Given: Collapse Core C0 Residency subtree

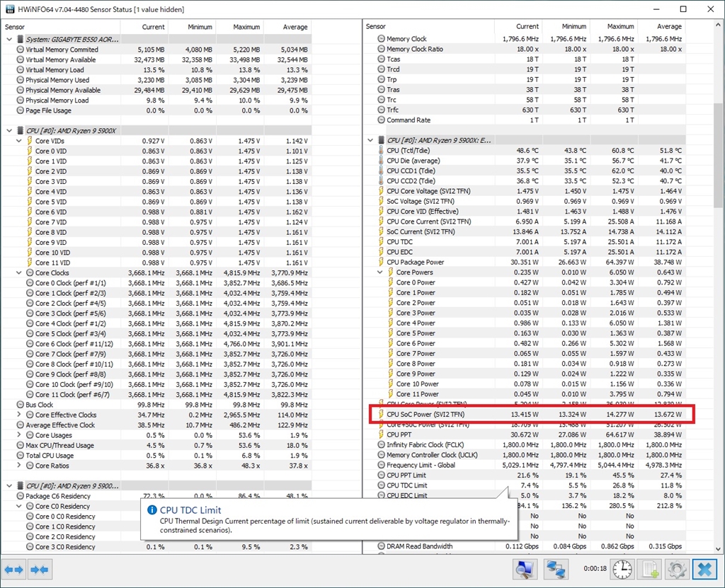Looking at the screenshot, I should click(x=18, y=506).
